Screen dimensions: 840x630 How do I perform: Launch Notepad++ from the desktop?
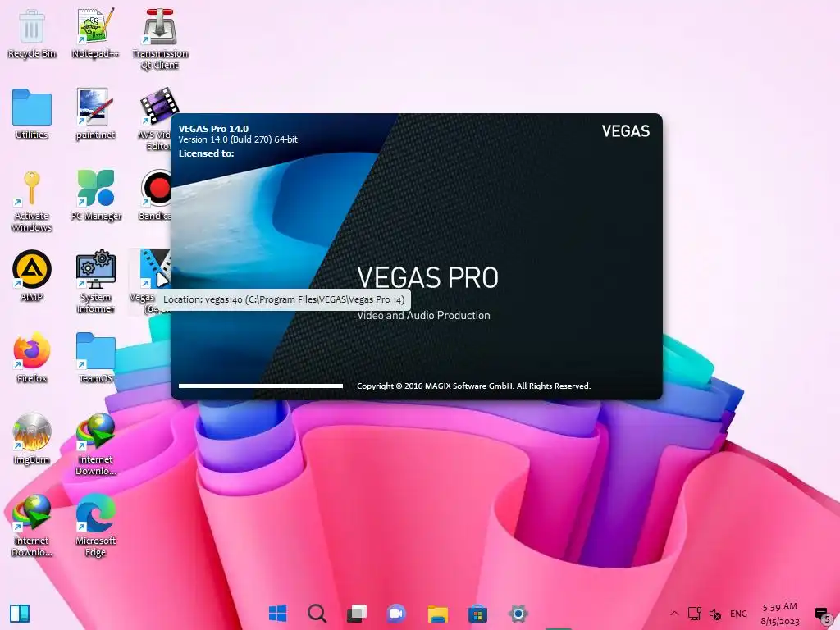tap(95, 33)
